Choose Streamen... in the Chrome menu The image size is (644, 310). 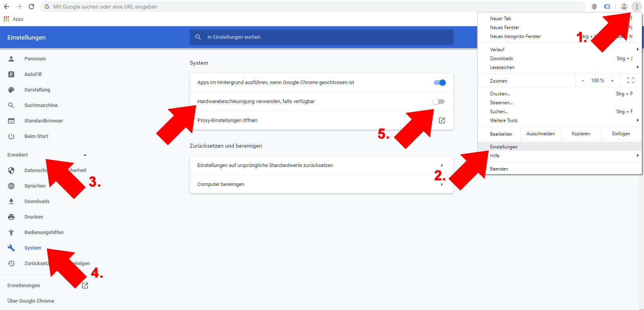[560, 103]
